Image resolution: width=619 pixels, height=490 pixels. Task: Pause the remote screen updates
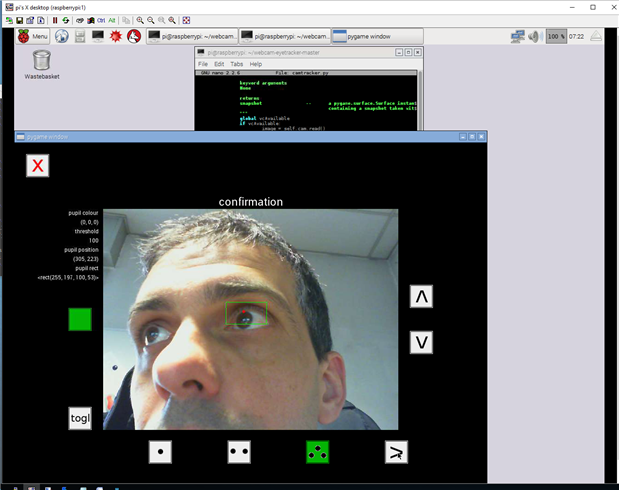click(55, 20)
